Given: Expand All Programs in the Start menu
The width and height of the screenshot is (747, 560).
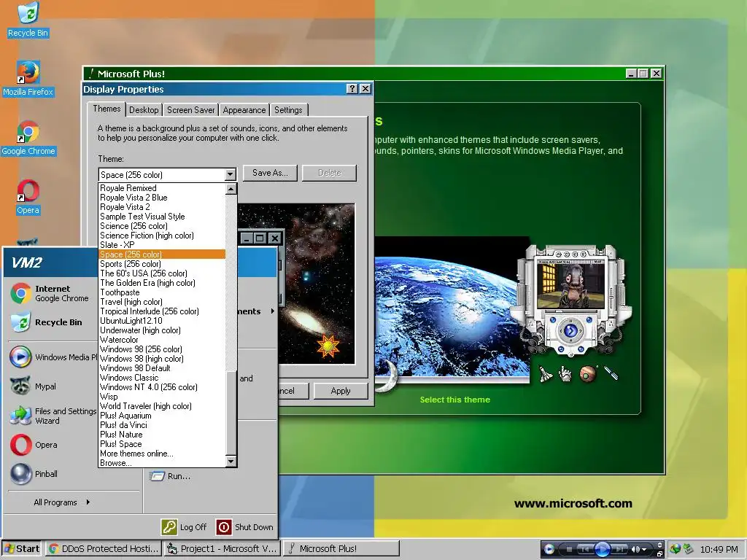Looking at the screenshot, I should click(62, 502).
